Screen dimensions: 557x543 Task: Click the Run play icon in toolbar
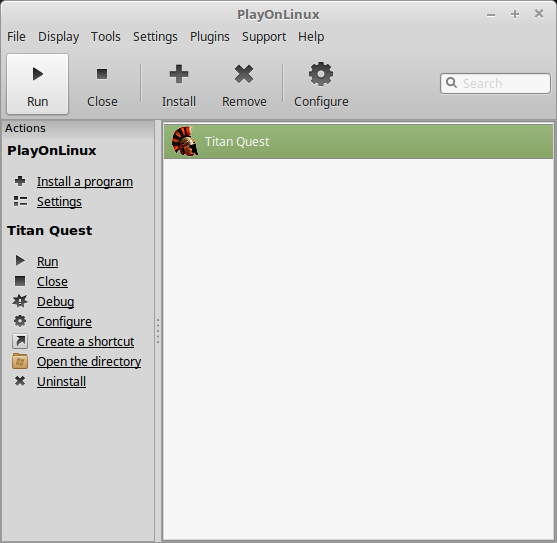click(38, 74)
